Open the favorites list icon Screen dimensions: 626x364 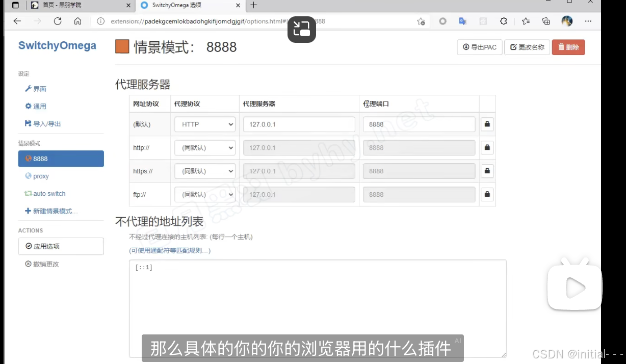[x=526, y=21]
